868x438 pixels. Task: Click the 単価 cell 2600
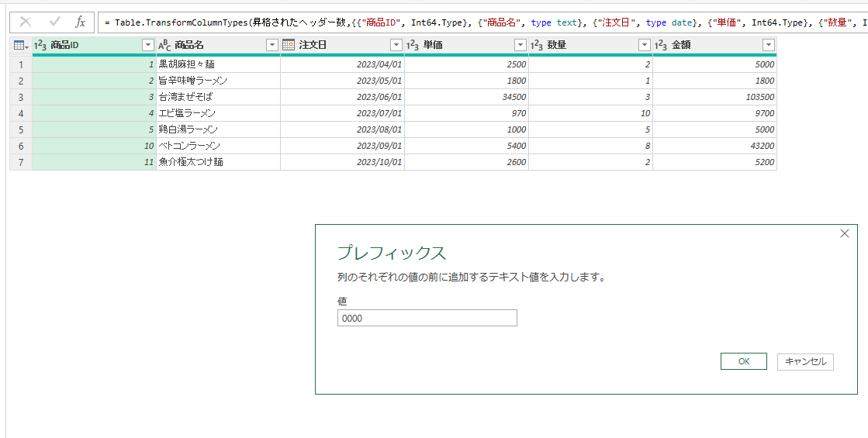click(x=466, y=162)
